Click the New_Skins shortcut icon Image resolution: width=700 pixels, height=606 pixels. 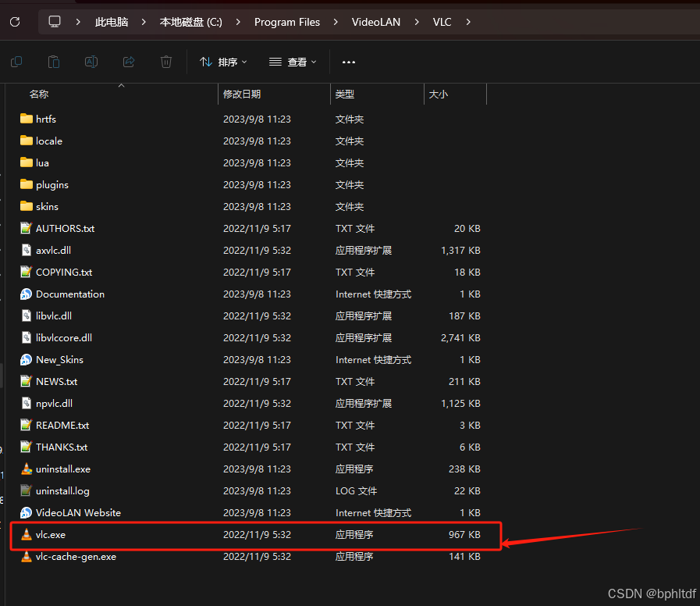click(27, 359)
